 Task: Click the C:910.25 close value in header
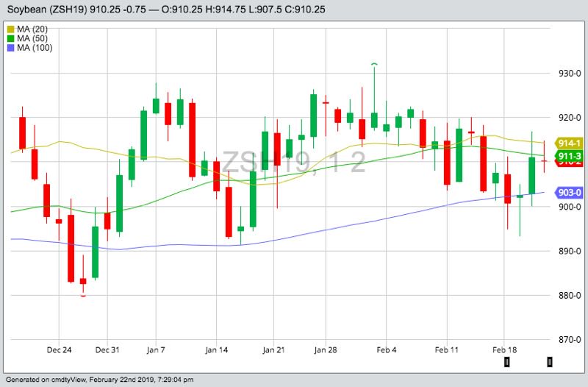pyautogui.click(x=305, y=10)
